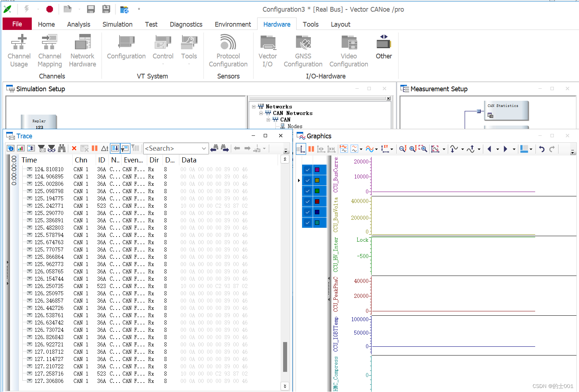Image resolution: width=579 pixels, height=392 pixels.
Task: Open Graphics layout color dropdown arrow
Action: pos(531,149)
